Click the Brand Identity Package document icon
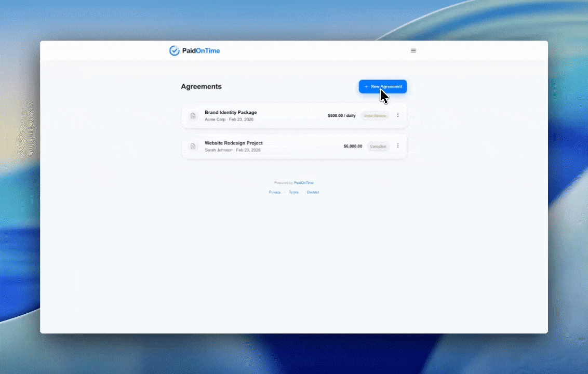The width and height of the screenshot is (588, 374). (193, 116)
